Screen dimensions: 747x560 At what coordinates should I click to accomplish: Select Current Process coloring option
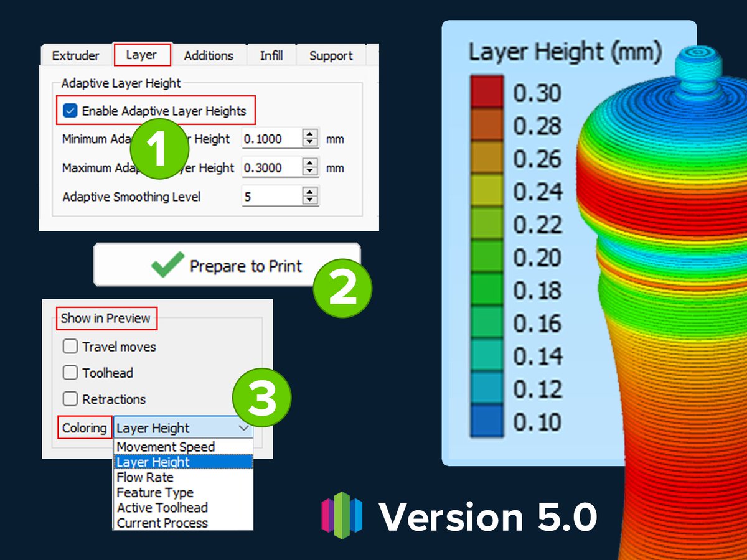[x=184, y=523]
